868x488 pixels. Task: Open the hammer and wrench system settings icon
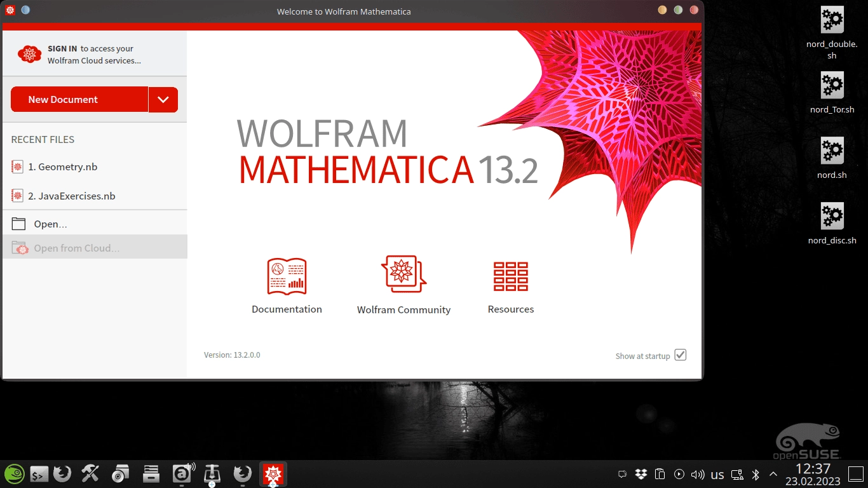90,473
